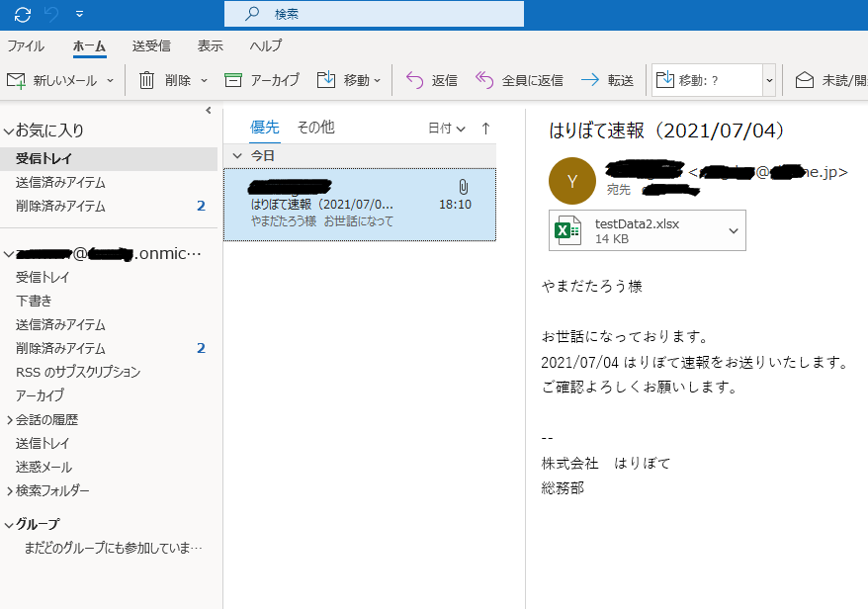Forward the selected email
The height and width of the screenshot is (609, 868).
(x=590, y=80)
